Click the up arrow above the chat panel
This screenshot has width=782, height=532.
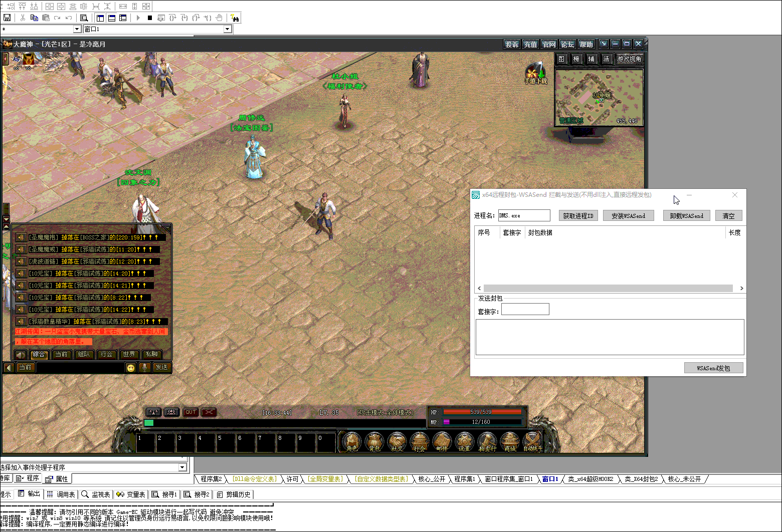6,227
